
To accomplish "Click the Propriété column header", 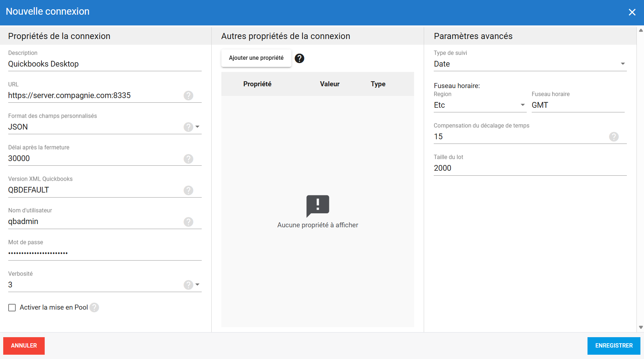I will [257, 84].
